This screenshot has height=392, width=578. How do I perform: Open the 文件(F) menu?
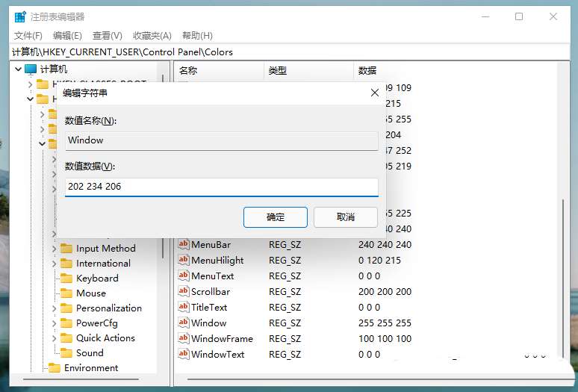28,36
